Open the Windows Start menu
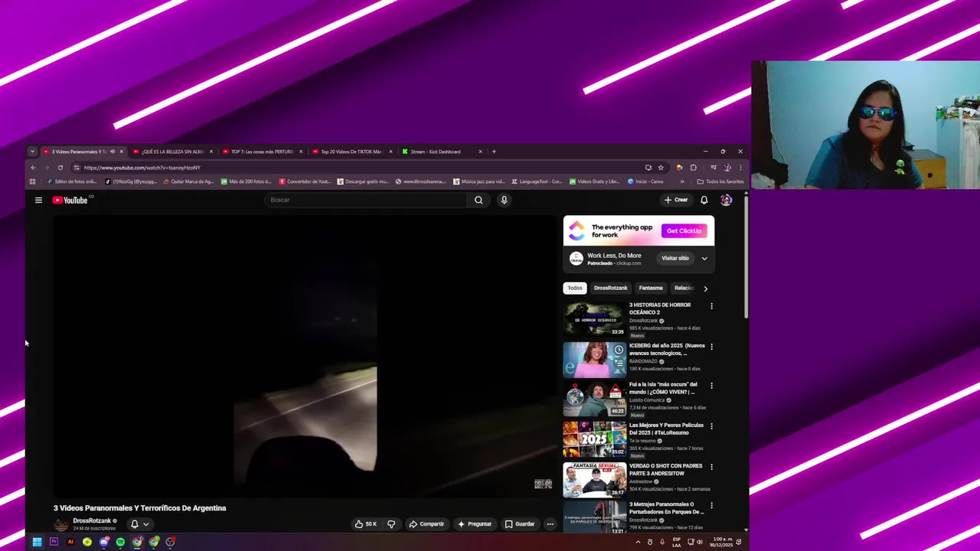 pos(37,542)
